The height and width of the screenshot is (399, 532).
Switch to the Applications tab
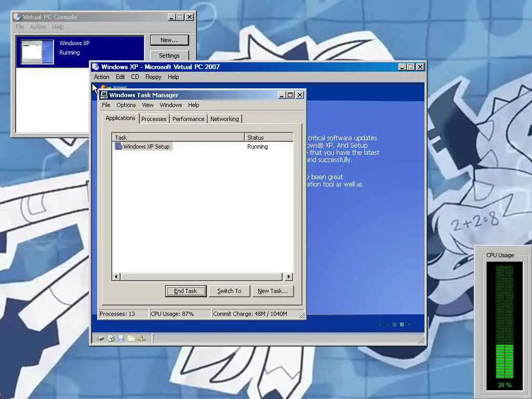[x=121, y=118]
